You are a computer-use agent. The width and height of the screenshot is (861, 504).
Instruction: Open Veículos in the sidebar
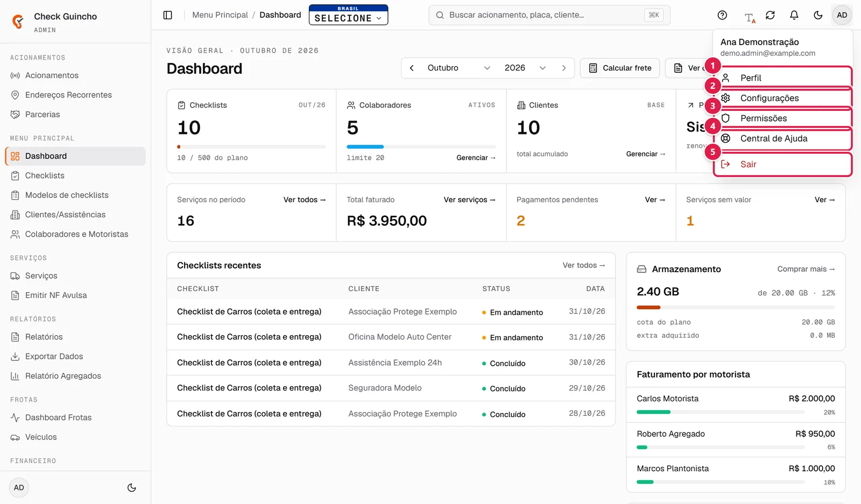click(75, 437)
